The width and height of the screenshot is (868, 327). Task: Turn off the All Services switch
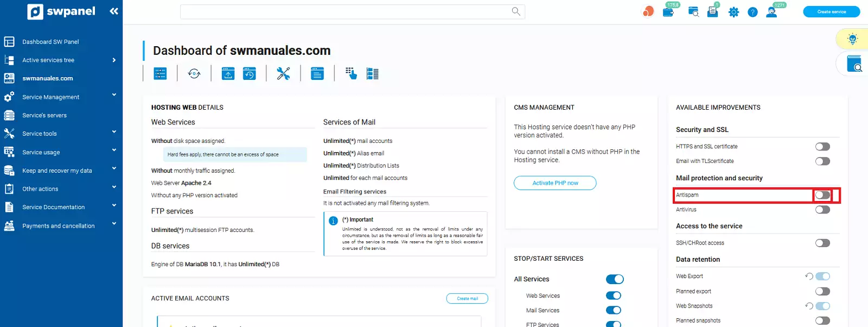615,279
